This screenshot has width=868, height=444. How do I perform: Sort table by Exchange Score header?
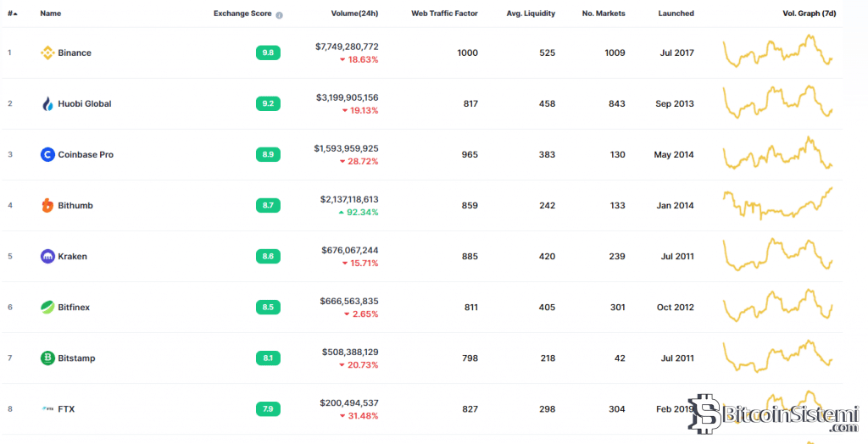242,14
